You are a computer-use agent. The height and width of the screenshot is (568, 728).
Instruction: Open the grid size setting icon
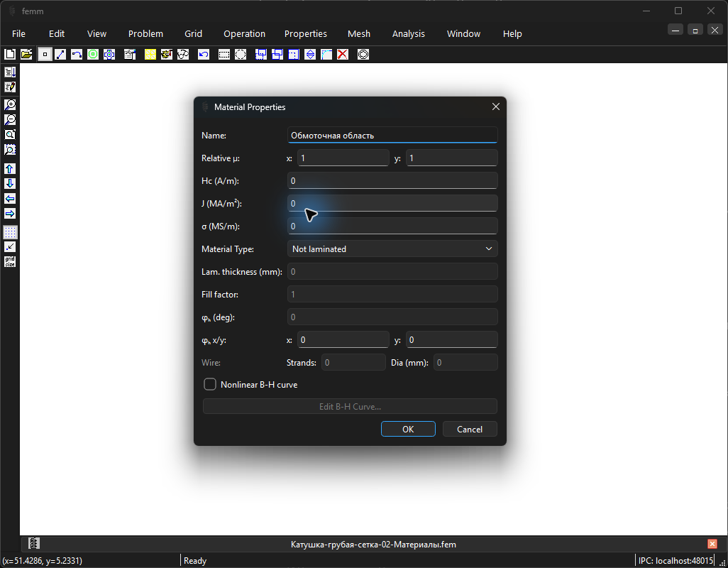10,261
